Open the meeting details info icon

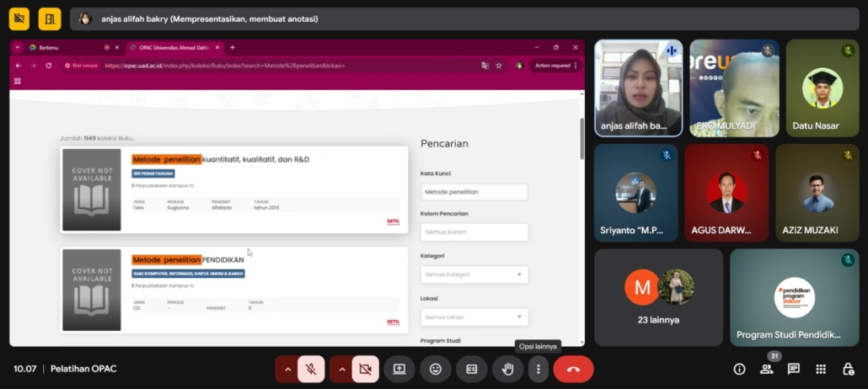[x=739, y=369]
